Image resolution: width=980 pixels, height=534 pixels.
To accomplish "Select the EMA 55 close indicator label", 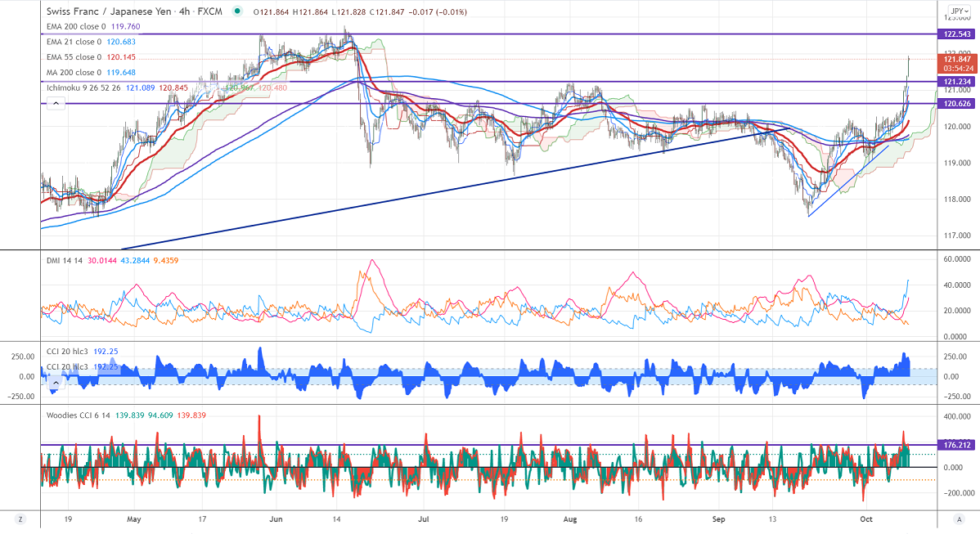I will (x=72, y=57).
